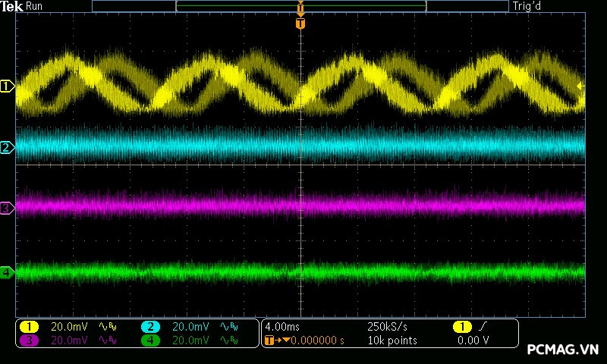Click the rising edge trigger slope icon

point(483,326)
